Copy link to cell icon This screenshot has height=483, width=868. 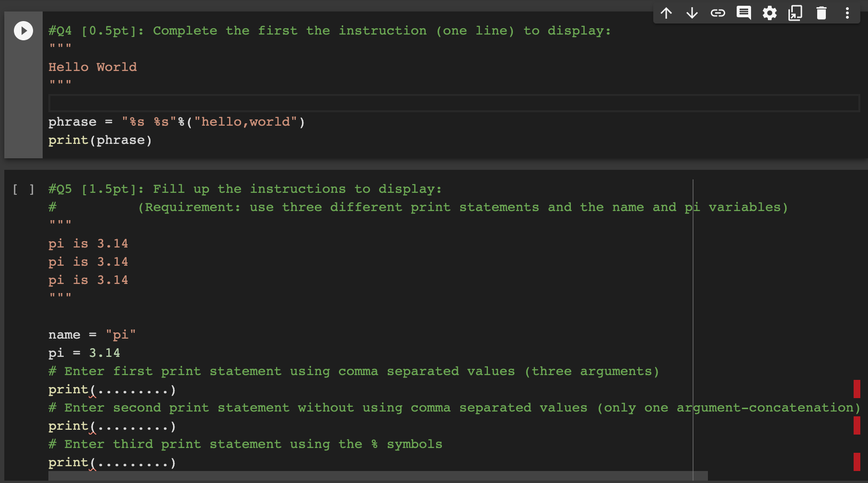[x=718, y=13]
